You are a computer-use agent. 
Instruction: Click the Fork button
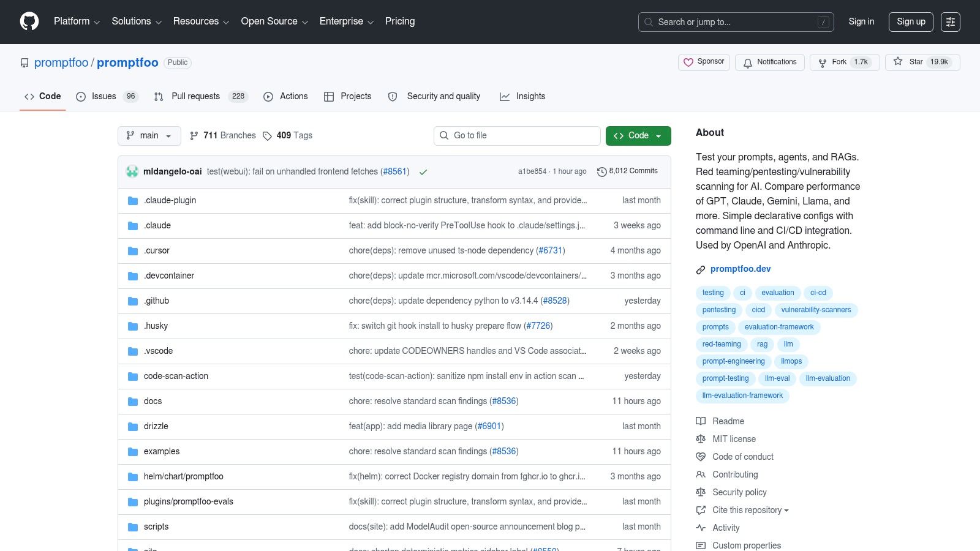(845, 62)
